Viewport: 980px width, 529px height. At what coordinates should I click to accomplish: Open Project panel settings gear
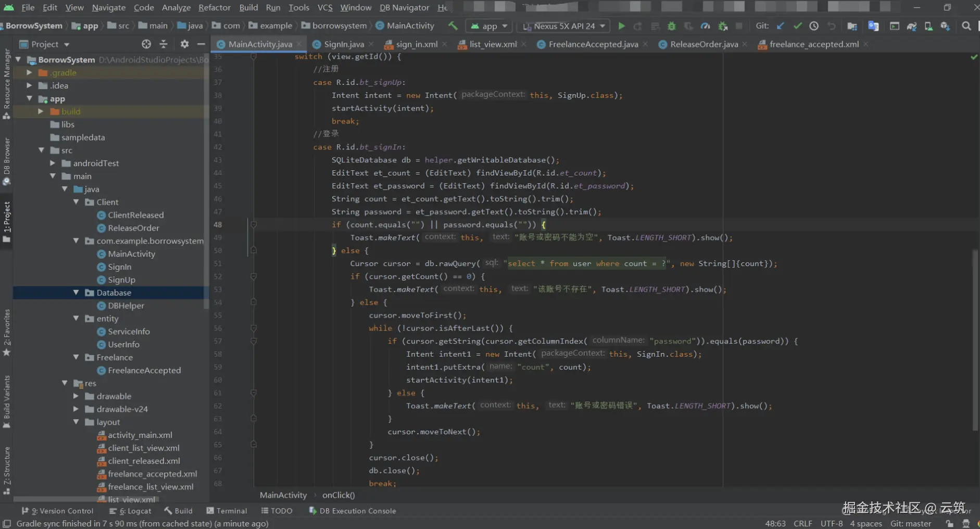[184, 44]
